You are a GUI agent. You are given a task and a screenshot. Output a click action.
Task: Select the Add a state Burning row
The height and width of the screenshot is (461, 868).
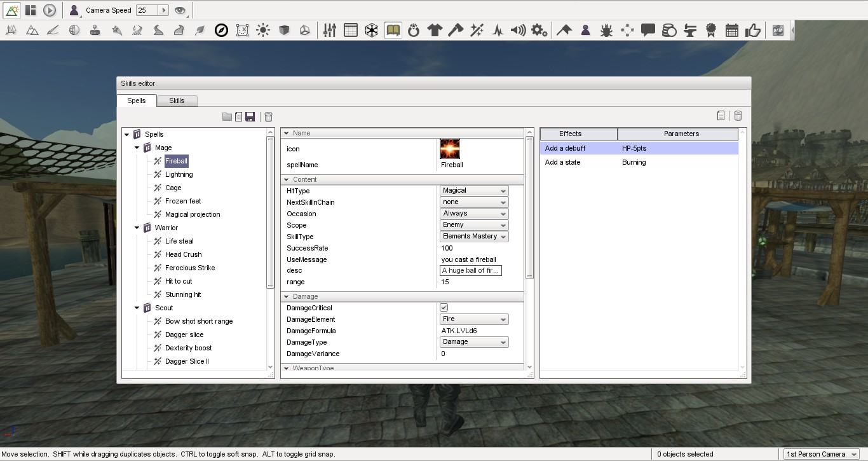(x=639, y=162)
